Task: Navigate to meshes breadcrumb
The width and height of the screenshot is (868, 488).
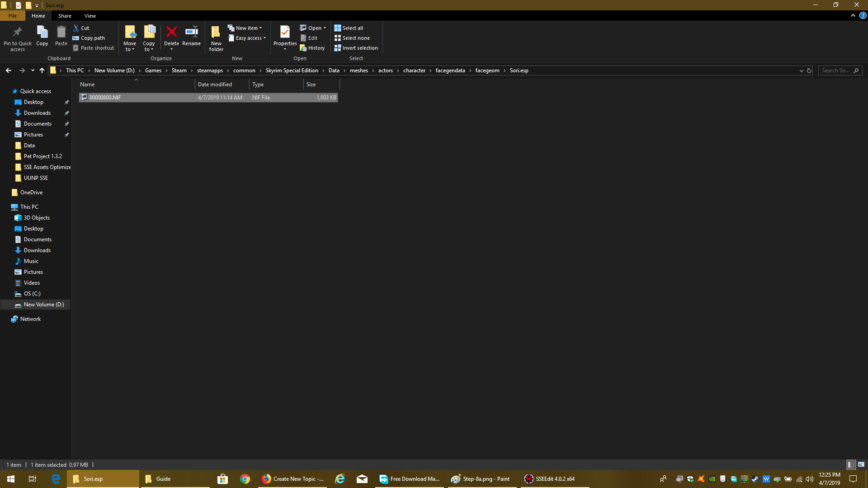Action: click(x=359, y=70)
